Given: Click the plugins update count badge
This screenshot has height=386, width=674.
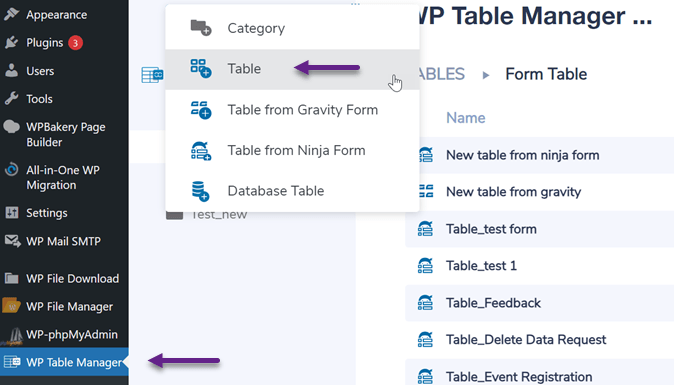Looking at the screenshot, I should [x=75, y=43].
